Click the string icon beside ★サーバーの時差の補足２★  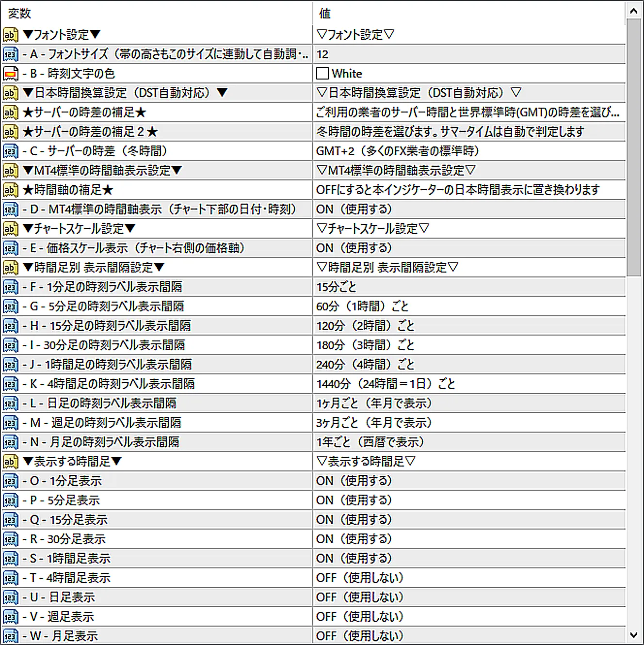(x=11, y=132)
